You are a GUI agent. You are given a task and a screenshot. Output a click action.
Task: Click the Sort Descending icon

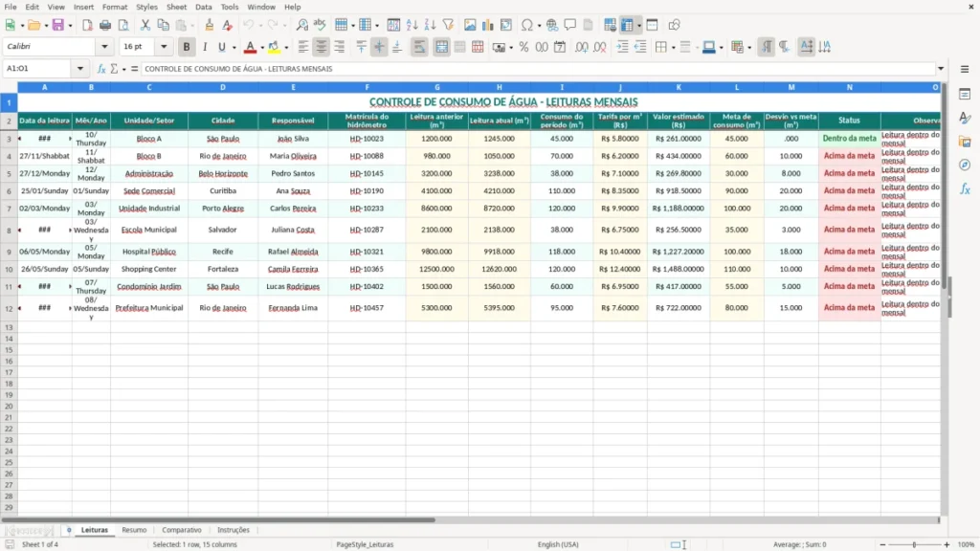pyautogui.click(x=430, y=25)
